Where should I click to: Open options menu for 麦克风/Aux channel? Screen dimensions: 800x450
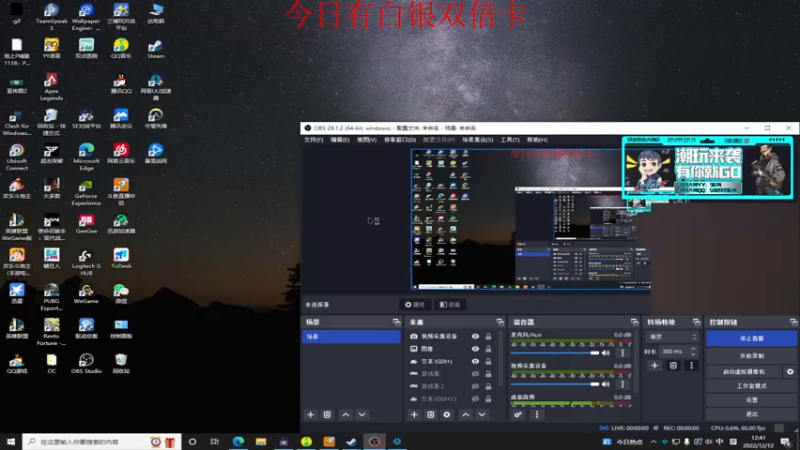click(x=622, y=353)
